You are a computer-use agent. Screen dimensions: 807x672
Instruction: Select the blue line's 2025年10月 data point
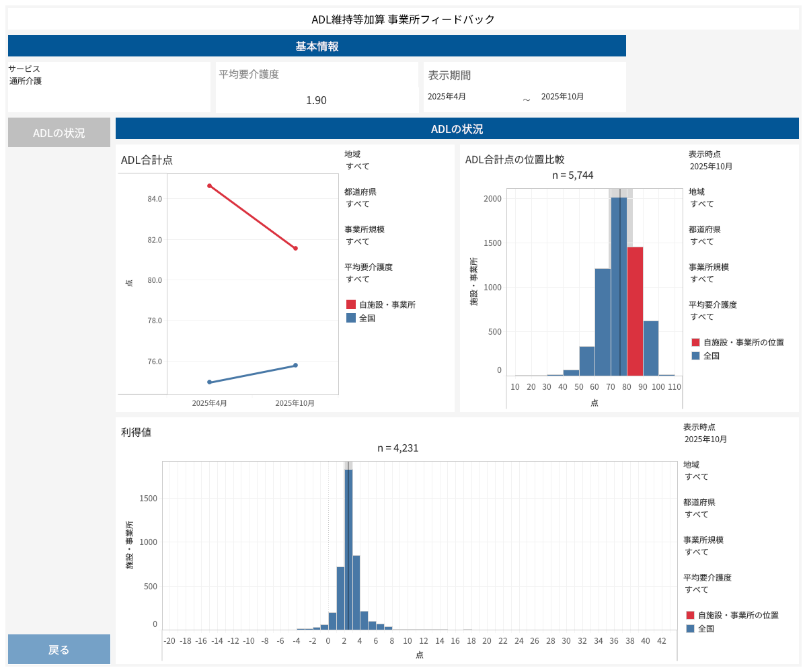coord(295,366)
